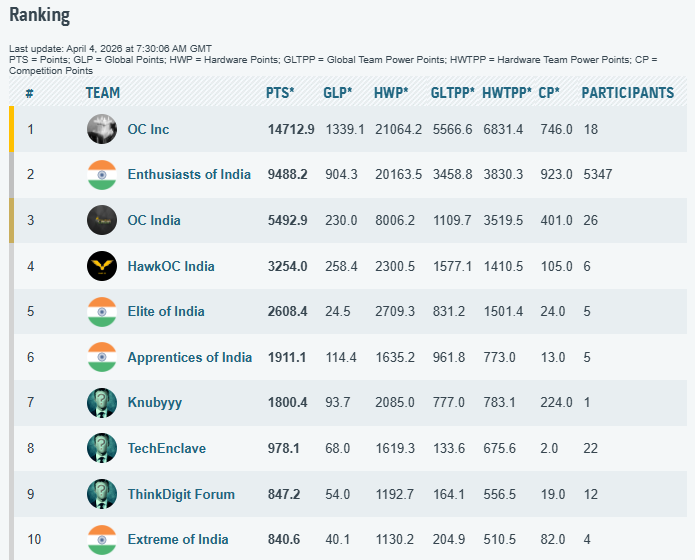This screenshot has width=695, height=560.
Task: Click the PARTICIPANTS column header
Action: coord(628,93)
